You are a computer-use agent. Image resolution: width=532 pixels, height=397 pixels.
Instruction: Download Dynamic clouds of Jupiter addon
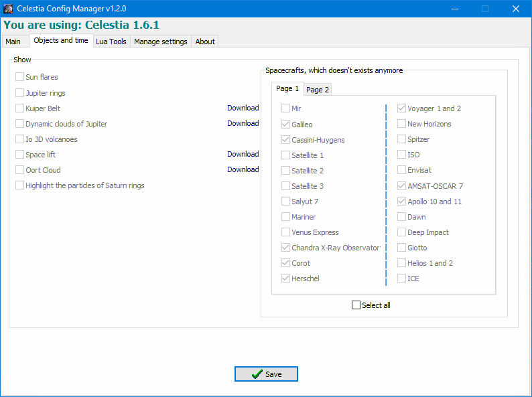point(243,123)
